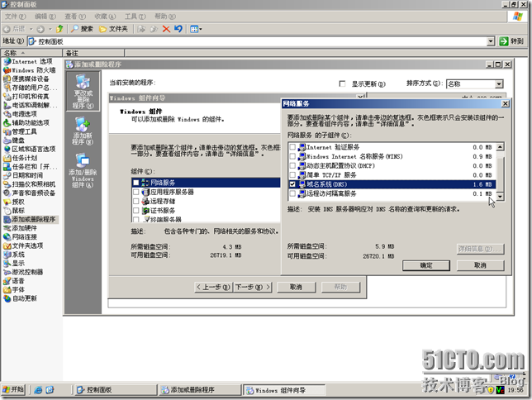Check the 远程访问隔离服务 checkbox

(x=292, y=193)
